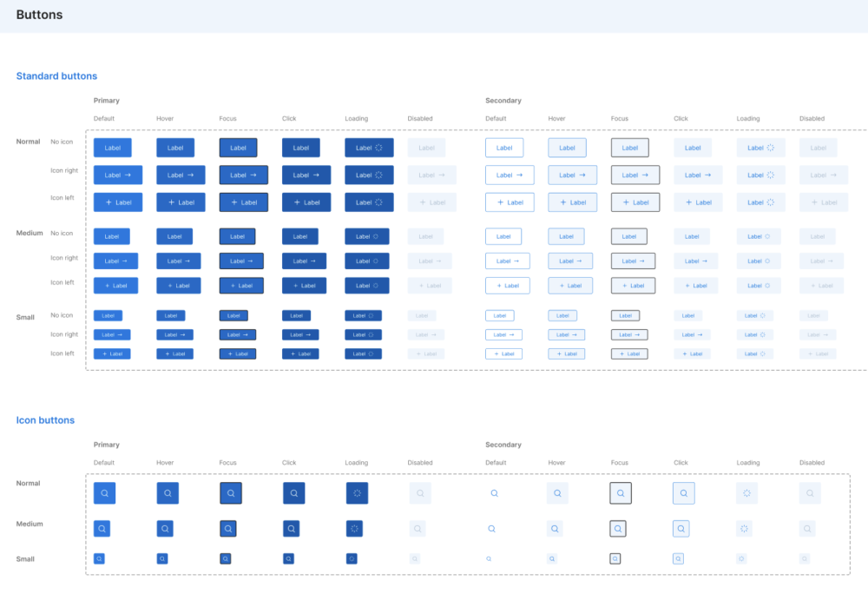Click Secondary Medium Click-state search icon button
This screenshot has height=607, width=868.
681,528
